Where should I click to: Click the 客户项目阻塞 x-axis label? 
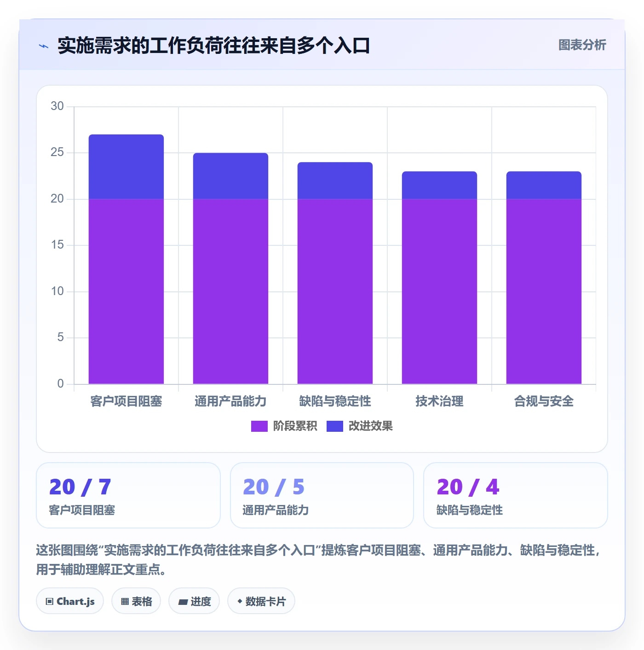click(x=126, y=401)
